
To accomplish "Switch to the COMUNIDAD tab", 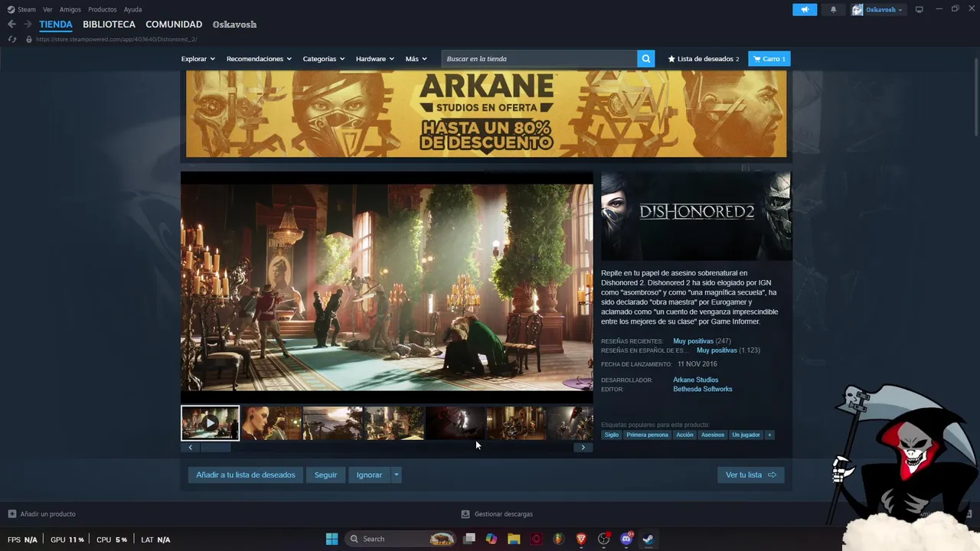I will tap(174, 24).
